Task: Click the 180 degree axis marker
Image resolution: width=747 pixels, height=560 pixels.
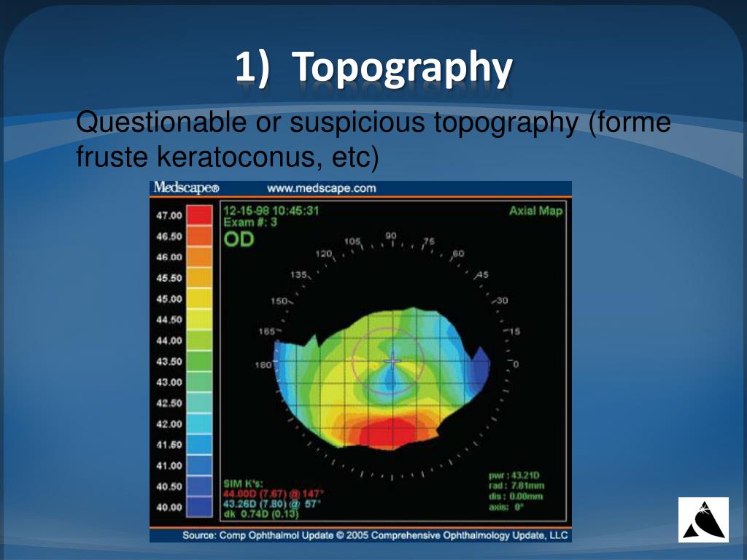Action: tap(263, 365)
